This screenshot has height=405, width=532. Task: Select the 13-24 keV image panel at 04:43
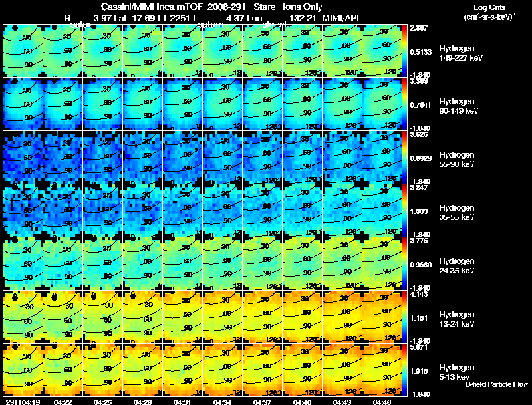342,317
